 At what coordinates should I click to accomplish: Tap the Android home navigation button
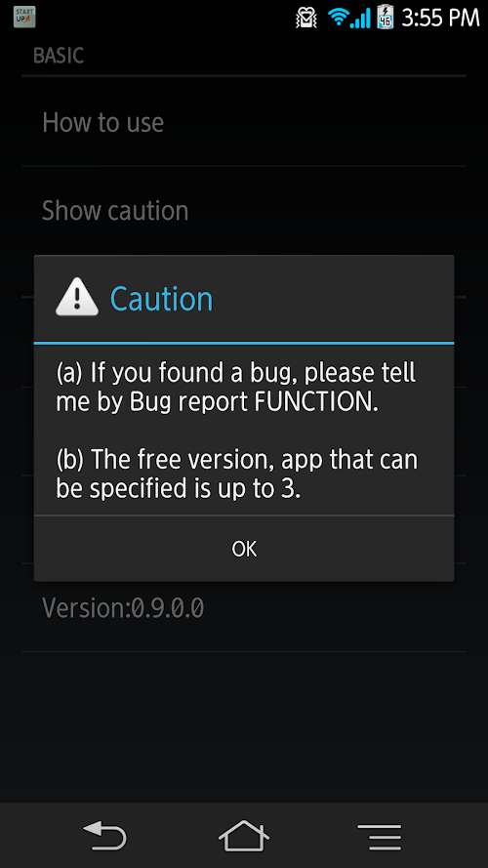click(244, 836)
